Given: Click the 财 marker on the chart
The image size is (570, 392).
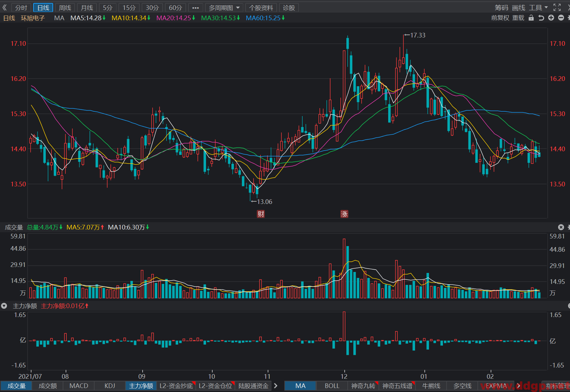Looking at the screenshot, I should click(x=261, y=214).
